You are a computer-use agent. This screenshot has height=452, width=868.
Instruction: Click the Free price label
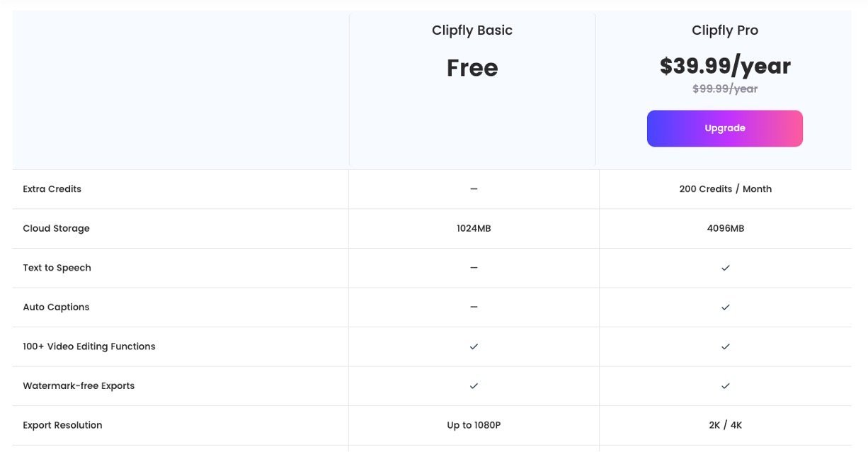point(472,68)
